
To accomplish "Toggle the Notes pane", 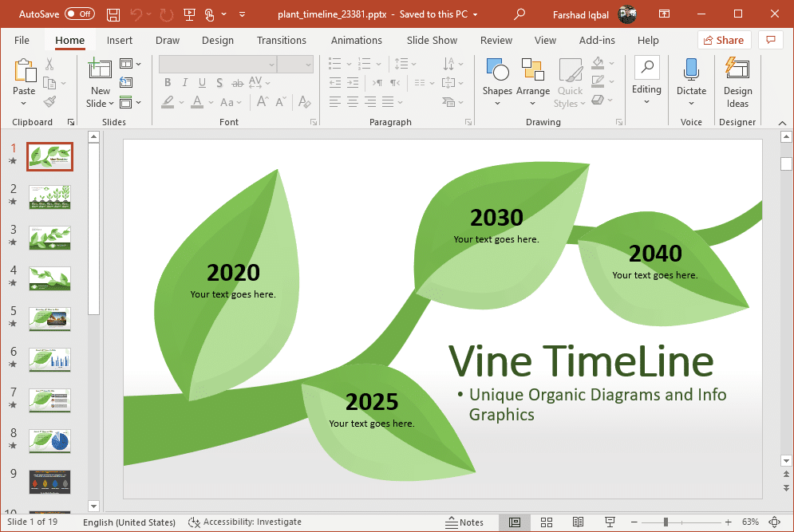I will pos(465,522).
